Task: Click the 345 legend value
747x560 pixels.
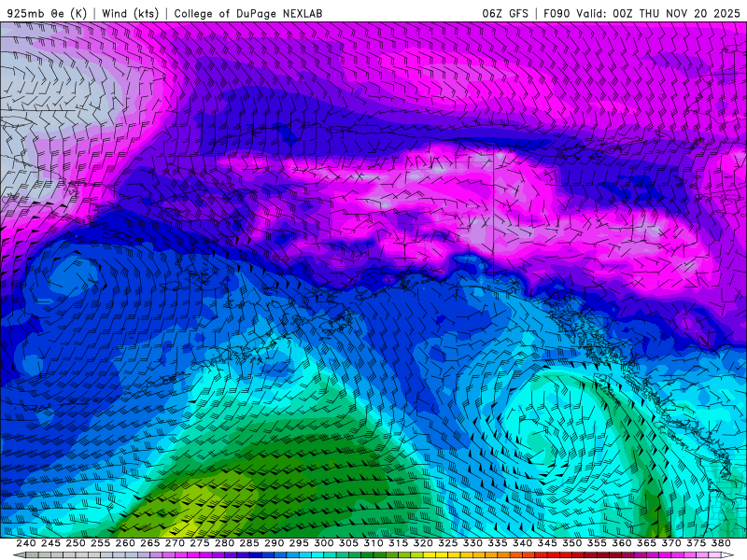Action: (547, 543)
